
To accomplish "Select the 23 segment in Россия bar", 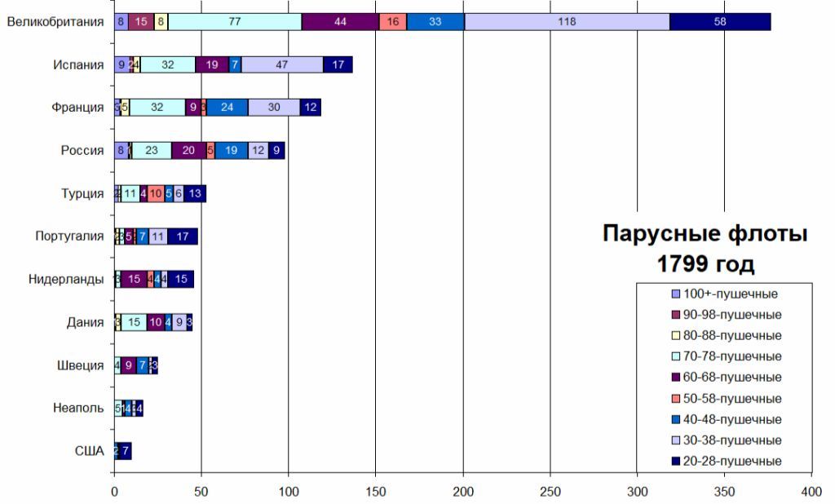I will tap(152, 150).
